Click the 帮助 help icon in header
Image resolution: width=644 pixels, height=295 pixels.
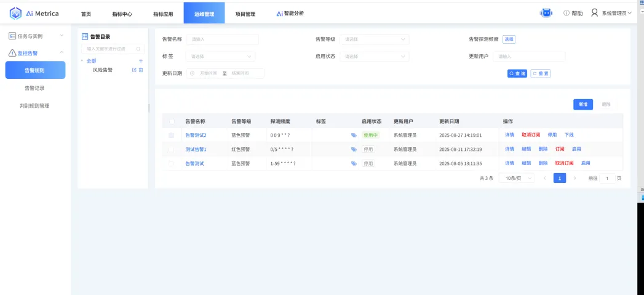(x=566, y=13)
